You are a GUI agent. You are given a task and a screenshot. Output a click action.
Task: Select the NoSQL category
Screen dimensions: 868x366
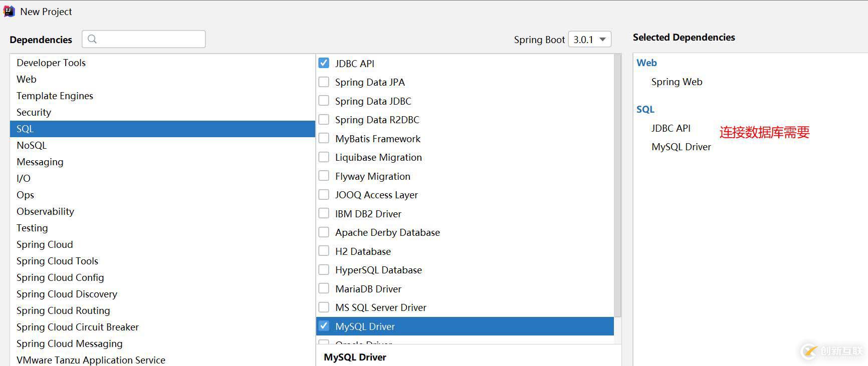[x=32, y=145]
